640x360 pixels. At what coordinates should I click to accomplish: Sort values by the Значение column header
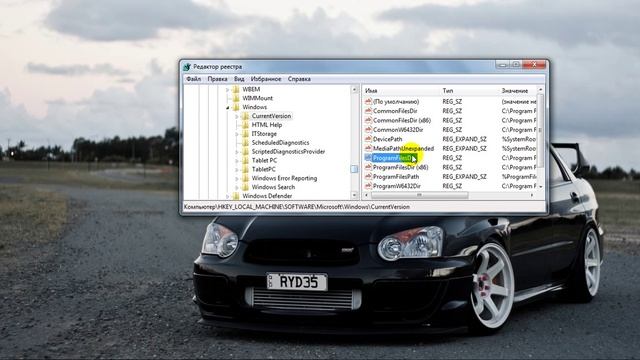click(x=518, y=91)
